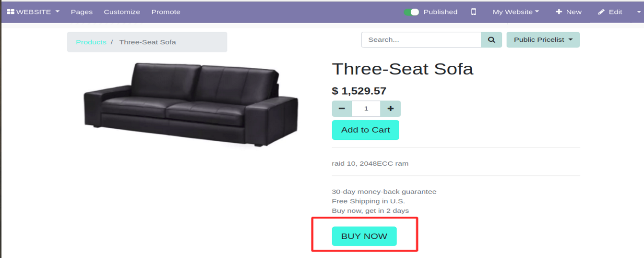
Task: Expand the WEBSITE menu caret
Action: pos(58,12)
